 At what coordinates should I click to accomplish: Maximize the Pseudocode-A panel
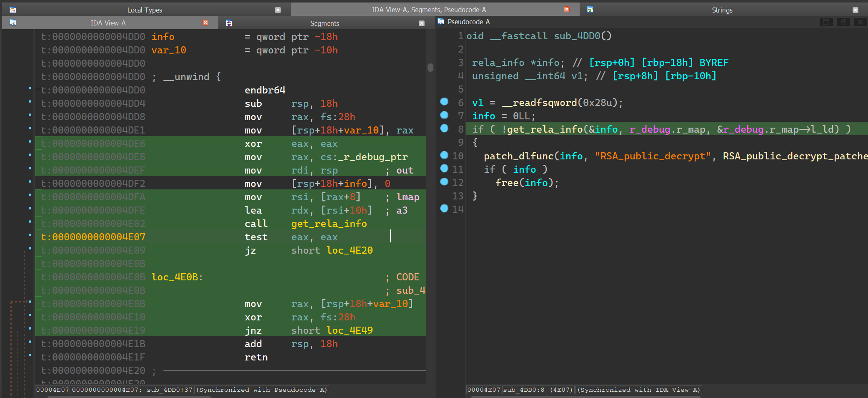pyautogui.click(x=826, y=22)
